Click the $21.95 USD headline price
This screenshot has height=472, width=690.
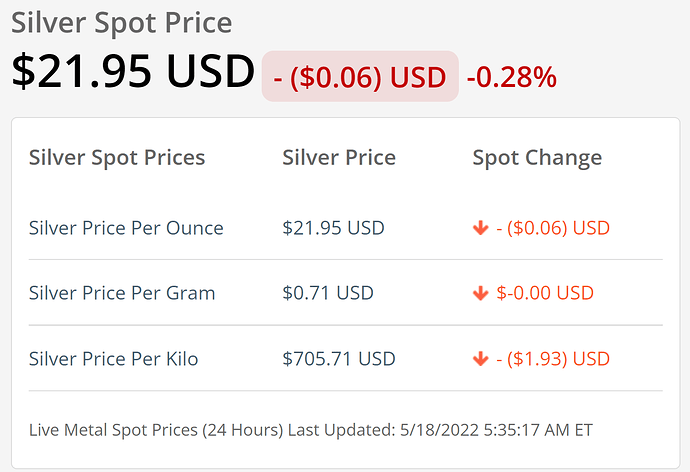(133, 71)
